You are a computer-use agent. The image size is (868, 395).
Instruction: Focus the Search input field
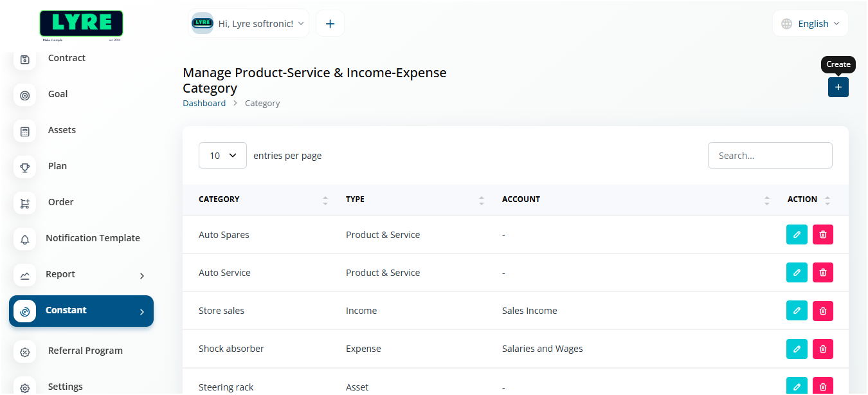click(770, 156)
